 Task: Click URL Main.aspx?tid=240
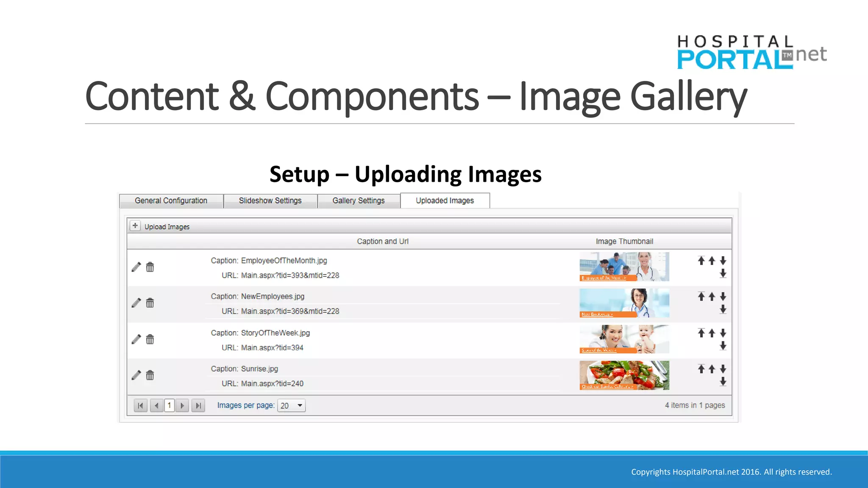point(272,384)
